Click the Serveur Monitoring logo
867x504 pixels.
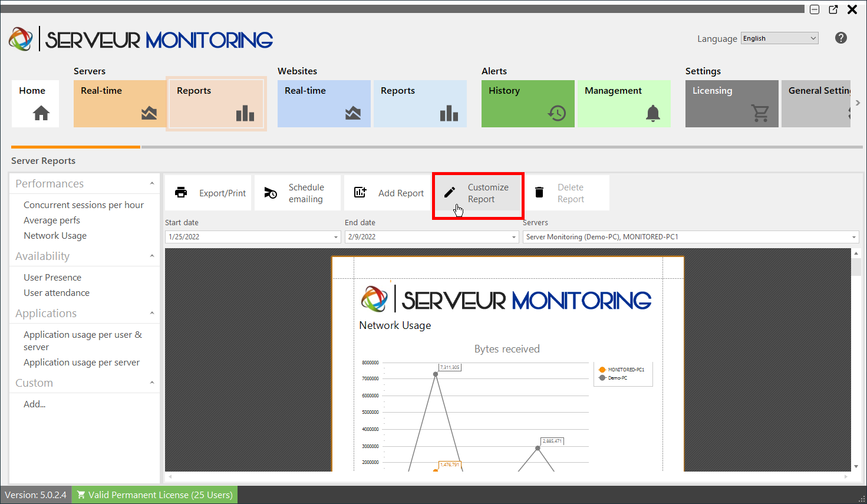[x=141, y=39]
